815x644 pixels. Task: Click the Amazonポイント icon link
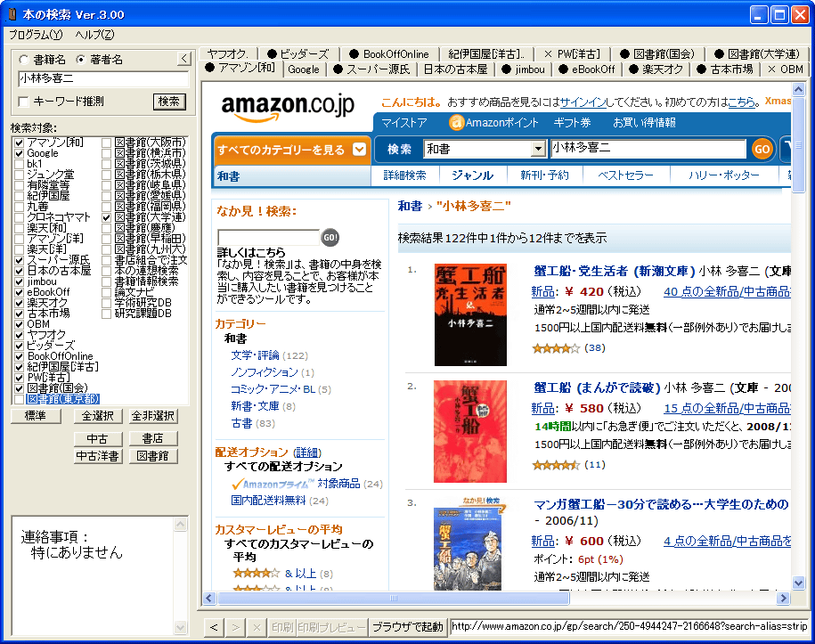[x=493, y=123]
